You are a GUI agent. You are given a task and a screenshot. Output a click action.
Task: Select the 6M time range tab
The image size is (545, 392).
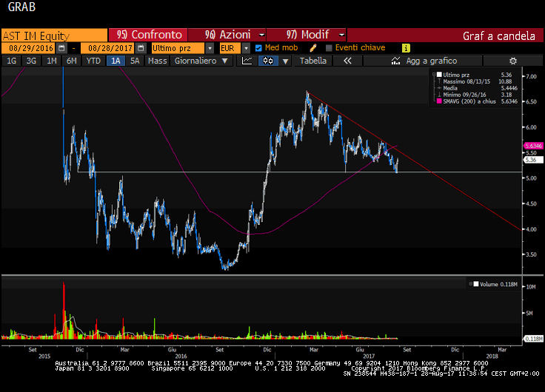(71, 61)
